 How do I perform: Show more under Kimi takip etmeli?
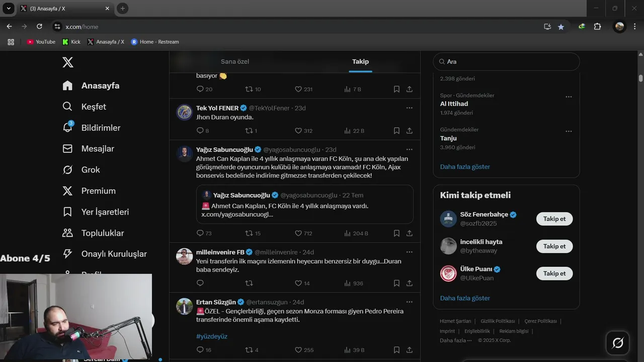465,298
